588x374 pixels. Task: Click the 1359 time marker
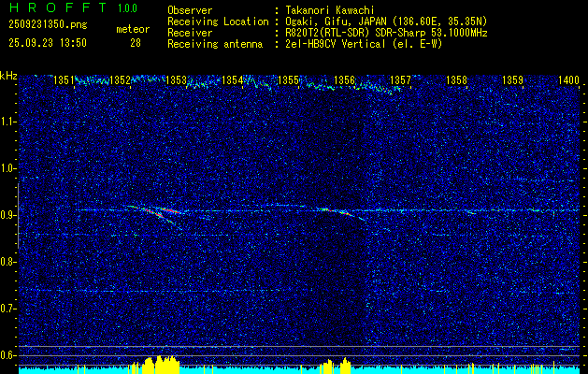(512, 79)
